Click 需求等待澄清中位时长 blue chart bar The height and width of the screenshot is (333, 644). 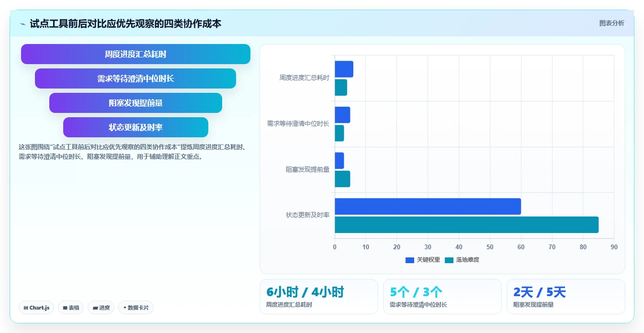[342, 115]
